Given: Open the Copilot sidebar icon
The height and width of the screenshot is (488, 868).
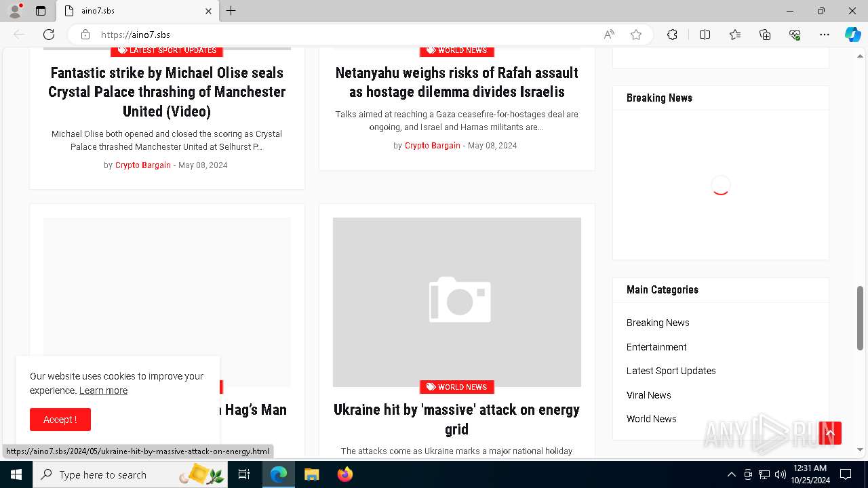Looking at the screenshot, I should click(852, 35).
